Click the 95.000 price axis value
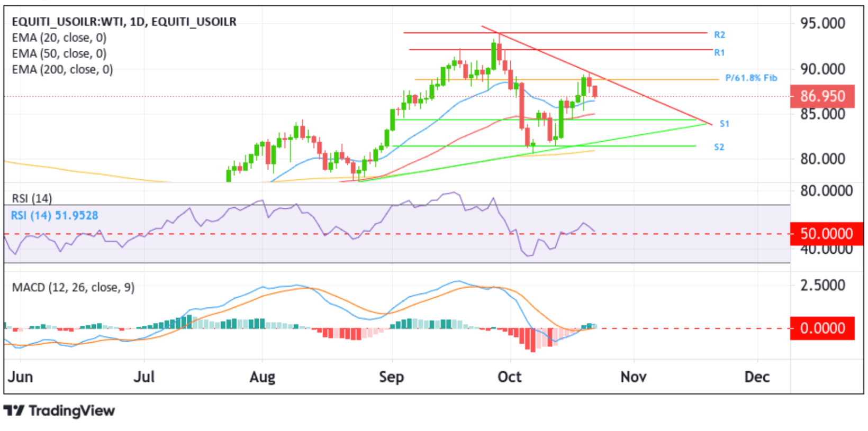Viewport: 868px width, 431px height. pos(822,23)
